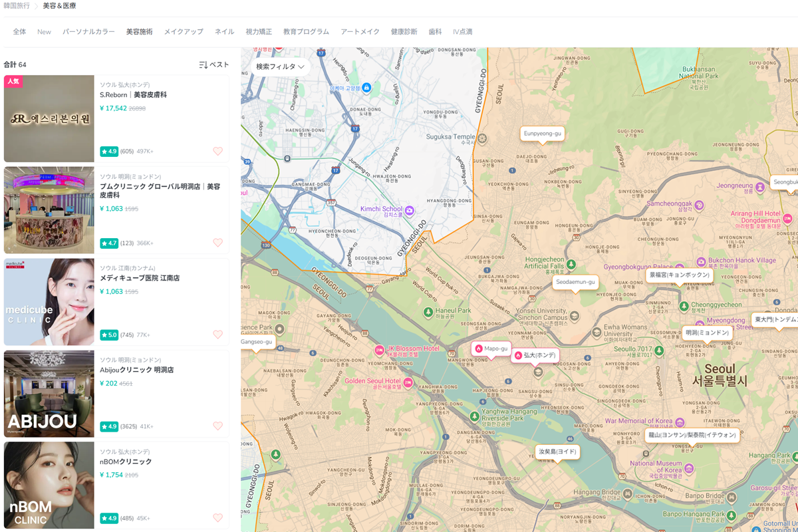The width and height of the screenshot is (798, 532).
Task: Click the 景福宮(キョンボックン) map marker
Action: [679, 275]
